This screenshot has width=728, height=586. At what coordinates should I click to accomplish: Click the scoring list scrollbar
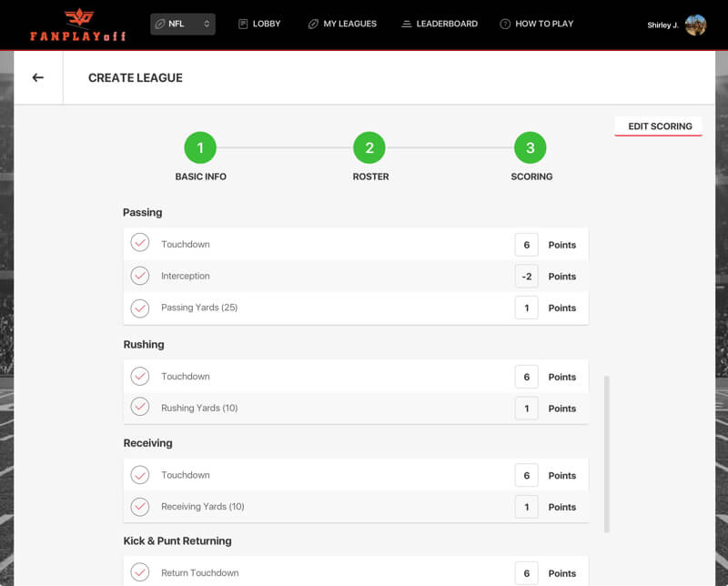(x=606, y=454)
